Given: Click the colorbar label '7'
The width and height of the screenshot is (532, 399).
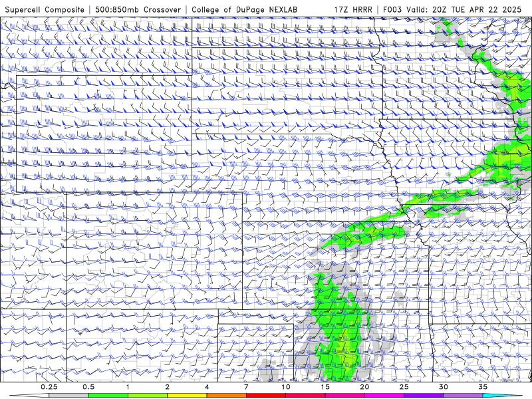Looking at the screenshot, I should tap(246, 387).
